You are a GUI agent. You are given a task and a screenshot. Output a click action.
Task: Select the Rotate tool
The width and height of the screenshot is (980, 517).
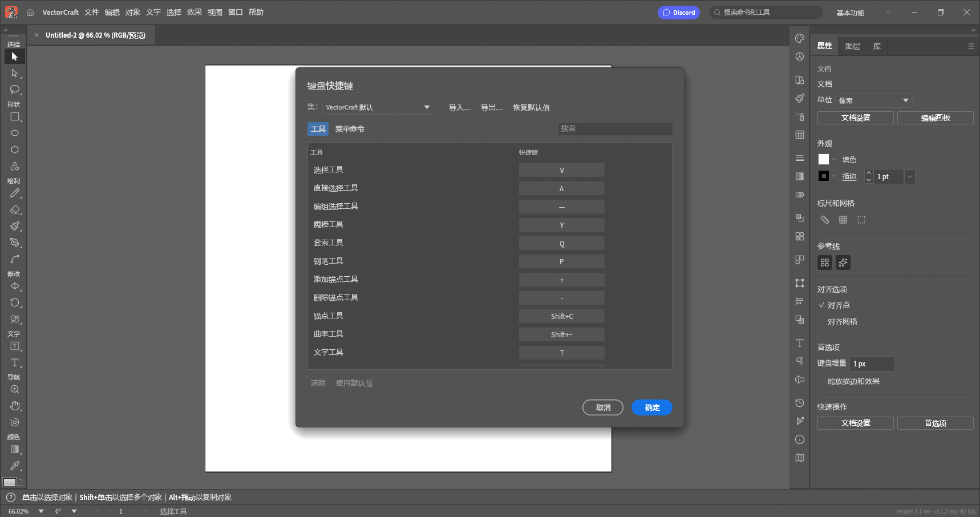(14, 302)
